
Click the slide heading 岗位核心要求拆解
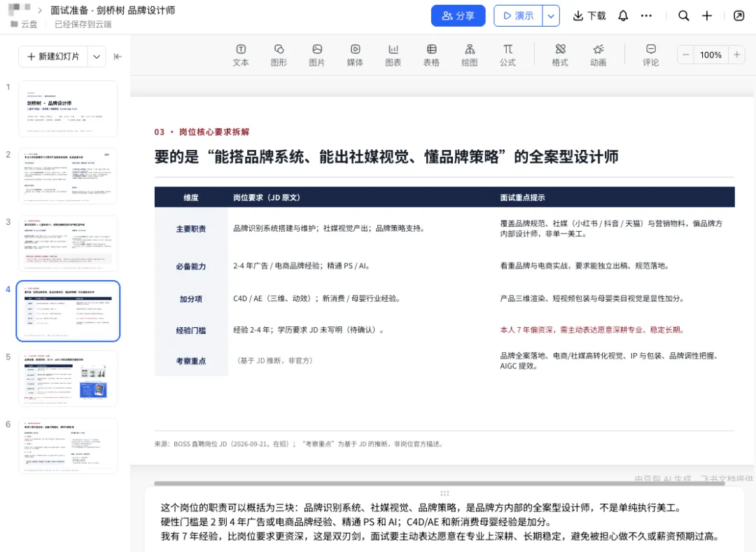click(x=214, y=132)
